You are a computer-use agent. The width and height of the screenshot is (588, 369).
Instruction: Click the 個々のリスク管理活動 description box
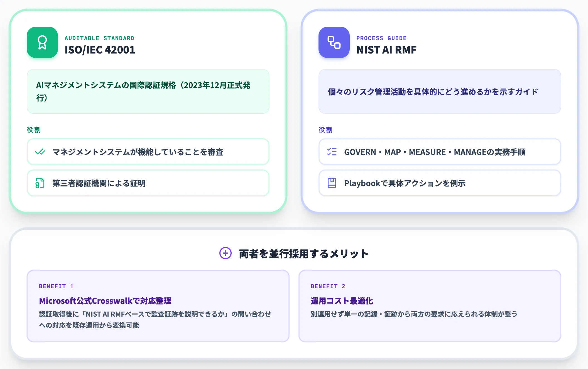tap(440, 91)
